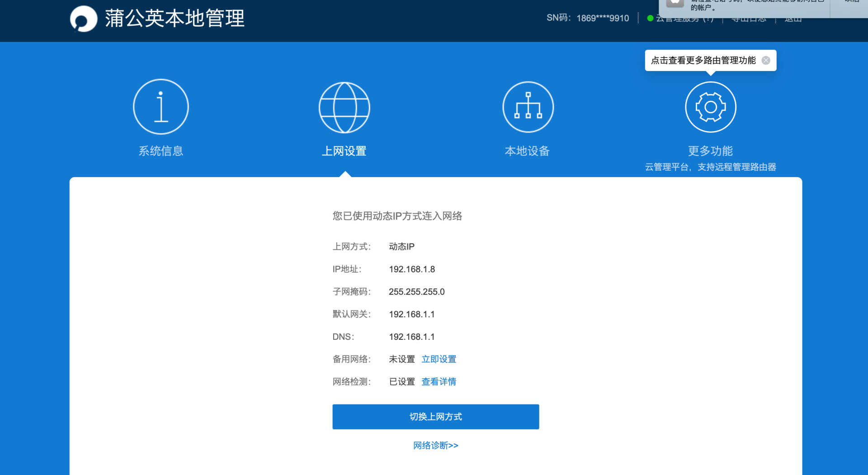The width and height of the screenshot is (868, 475).
Task: Open the 网络诊断>> link
Action: [436, 446]
